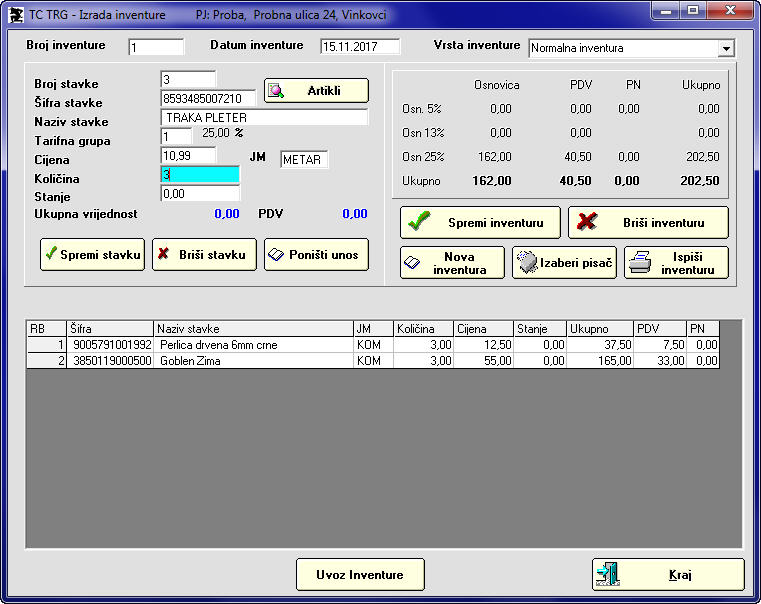This screenshot has width=761, height=604.
Task: Click the Uvoz Inventure button
Action: (360, 575)
